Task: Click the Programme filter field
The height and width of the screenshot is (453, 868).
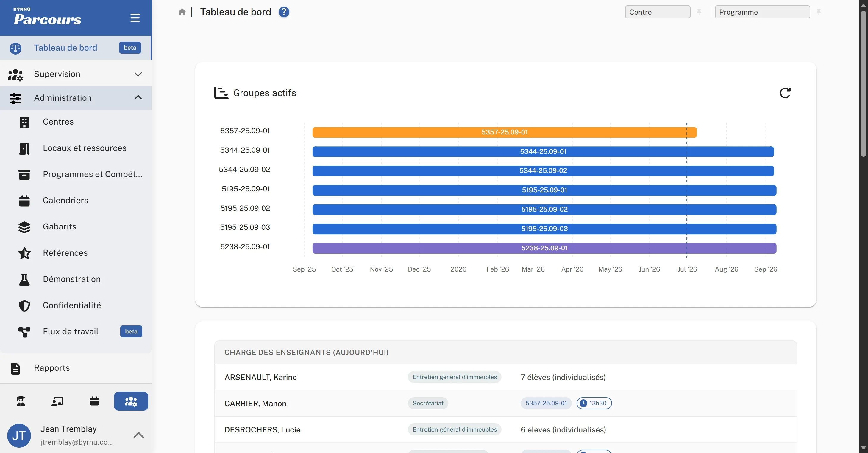Action: (x=762, y=12)
